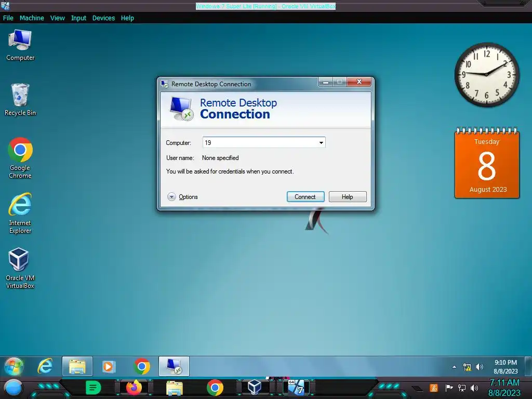Open VirtualBox Machine menu
Screen dimensions: 532x399
32,18
